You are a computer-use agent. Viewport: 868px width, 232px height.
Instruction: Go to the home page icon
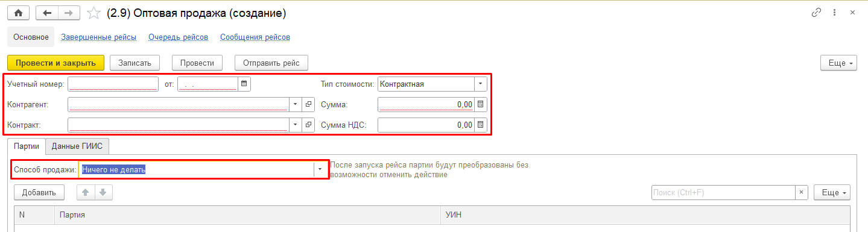(x=18, y=13)
